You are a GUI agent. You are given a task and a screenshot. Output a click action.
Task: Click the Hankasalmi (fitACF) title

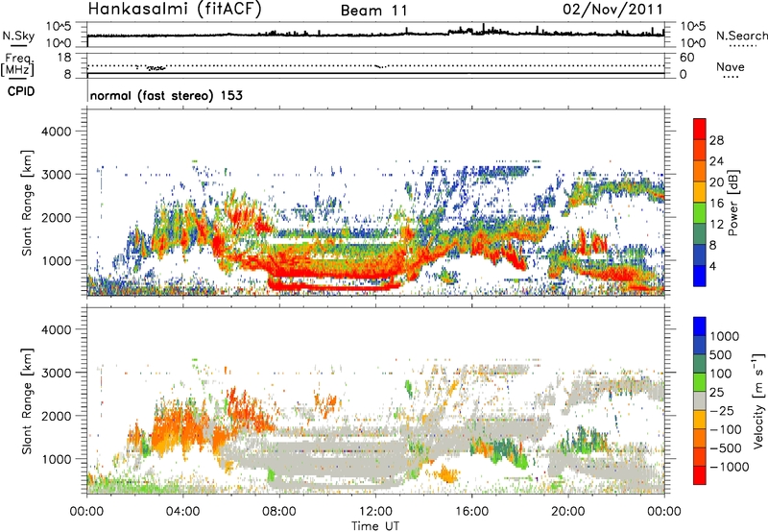pos(175,10)
